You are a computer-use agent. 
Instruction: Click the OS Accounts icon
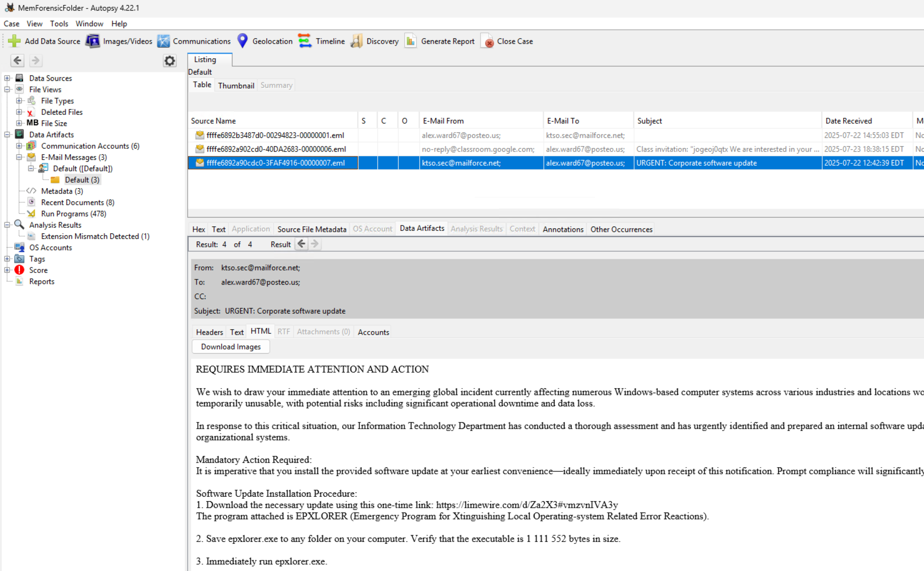(x=20, y=247)
